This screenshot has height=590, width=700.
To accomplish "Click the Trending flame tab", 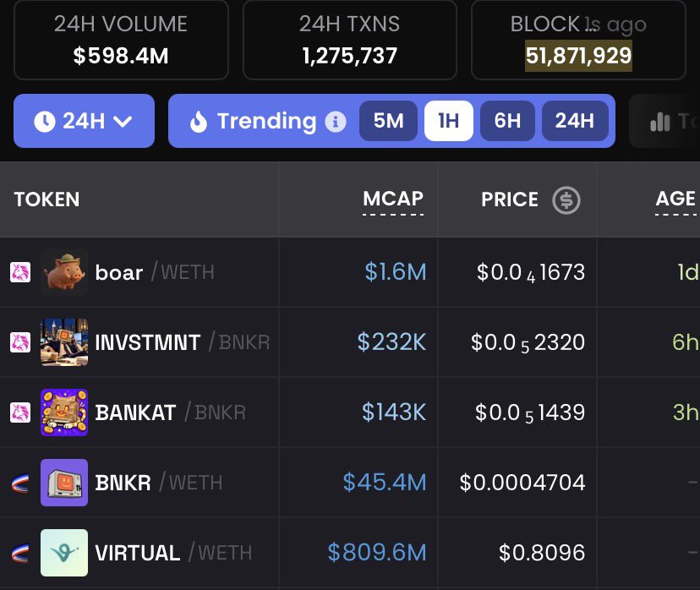I will pyautogui.click(x=253, y=122).
